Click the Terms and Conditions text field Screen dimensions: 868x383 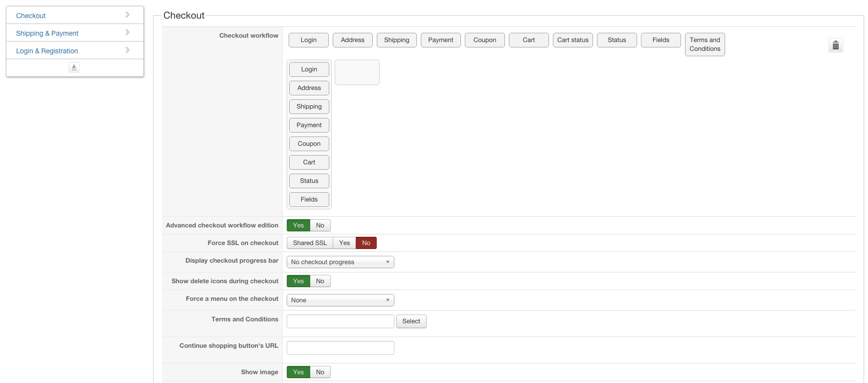pos(341,321)
